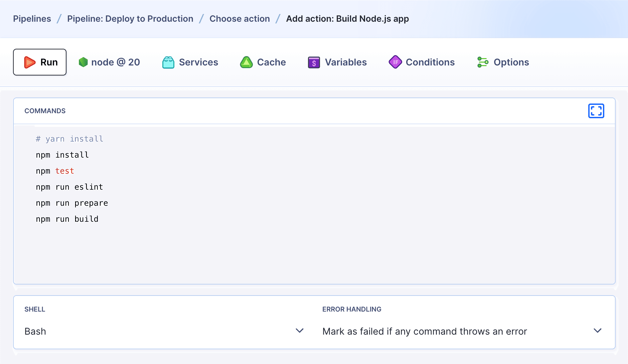Screen dimensions: 628x364
Task: Navigate to Pipelines breadcrumb link
Action: 32,19
